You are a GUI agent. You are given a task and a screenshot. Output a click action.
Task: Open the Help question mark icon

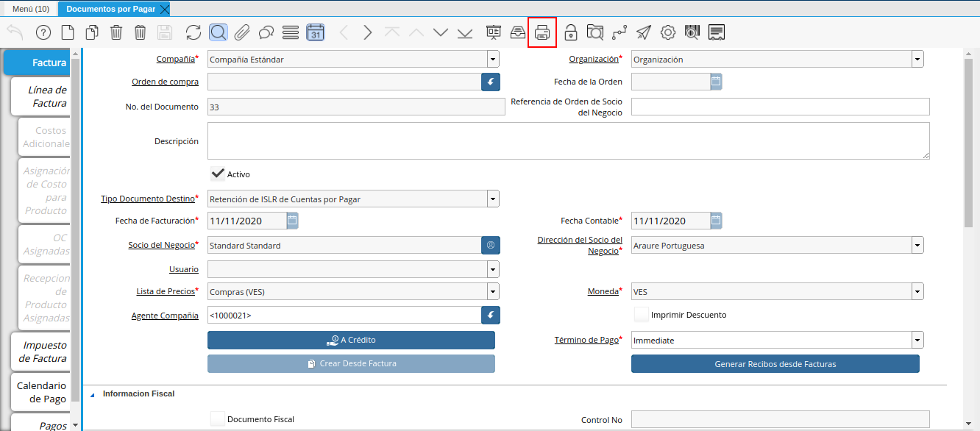[x=43, y=32]
